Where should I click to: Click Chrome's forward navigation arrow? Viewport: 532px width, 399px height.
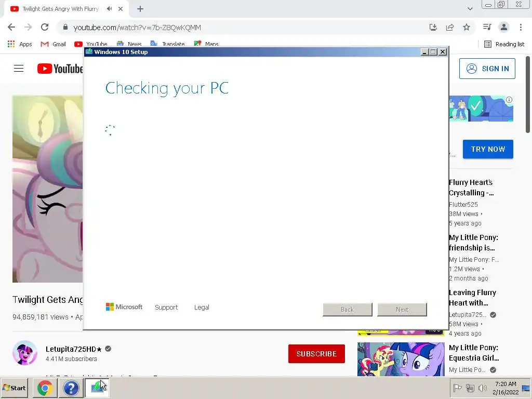tap(28, 27)
